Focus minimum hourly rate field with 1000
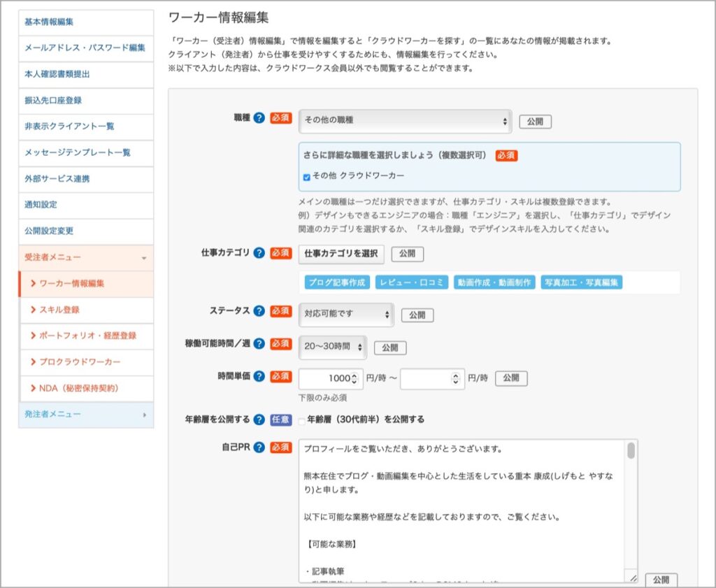The height and width of the screenshot is (588, 716). tap(331, 379)
